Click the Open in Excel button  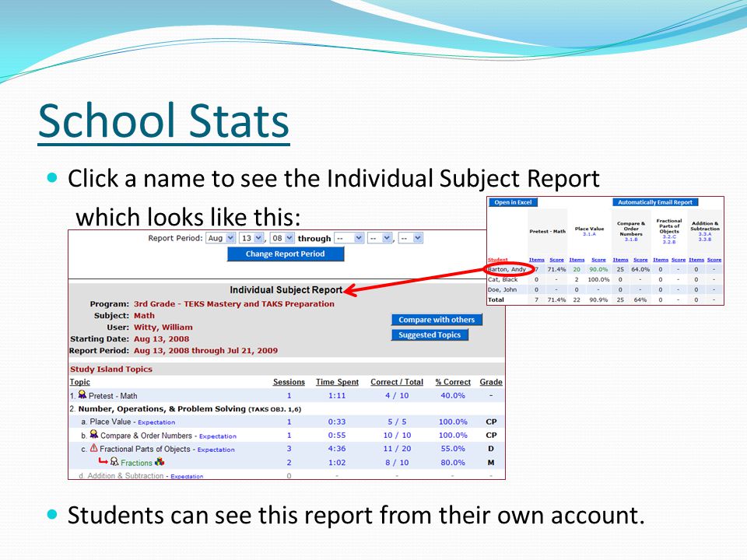[513, 202]
